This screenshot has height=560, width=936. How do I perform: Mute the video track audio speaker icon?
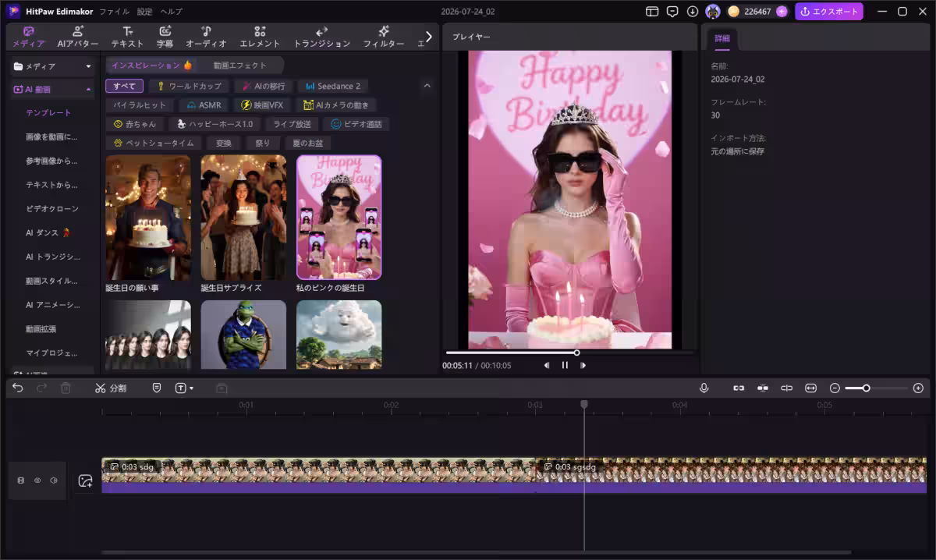click(54, 481)
